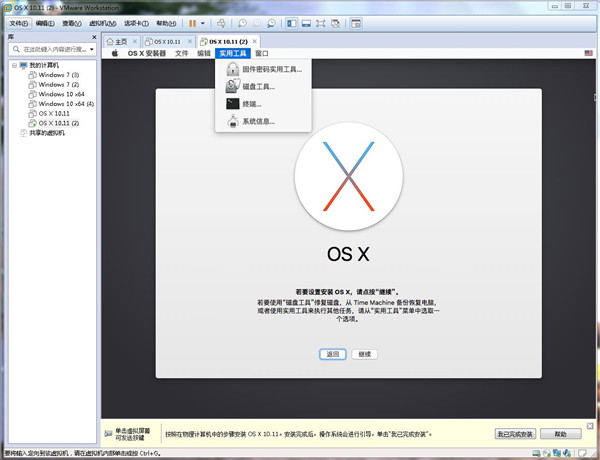Select Windows 7 (2) in library
The width and height of the screenshot is (600, 460).
click(x=54, y=85)
